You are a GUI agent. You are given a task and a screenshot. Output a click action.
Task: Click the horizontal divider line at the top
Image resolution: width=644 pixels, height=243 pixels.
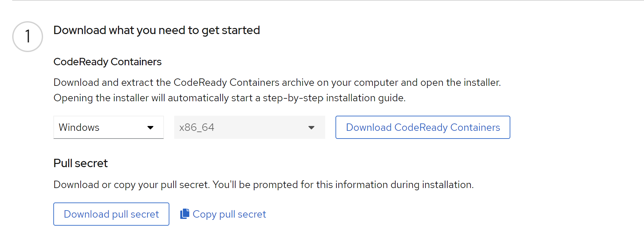tap(322, 0)
